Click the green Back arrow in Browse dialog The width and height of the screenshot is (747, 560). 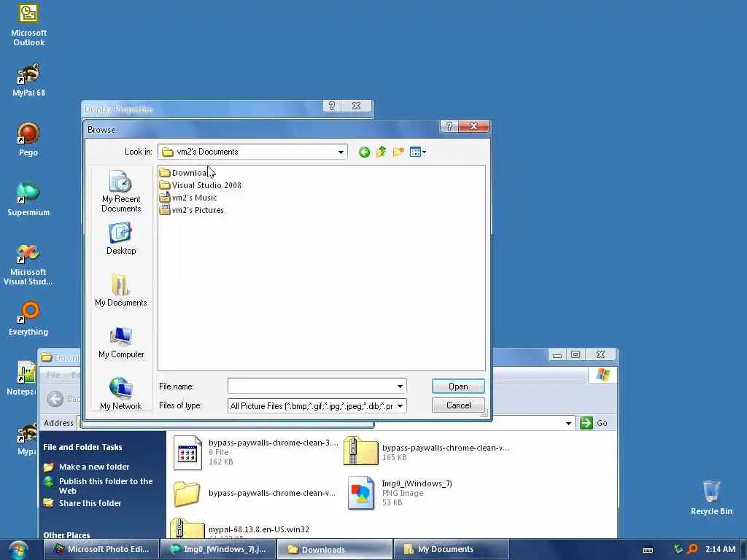pyautogui.click(x=365, y=152)
